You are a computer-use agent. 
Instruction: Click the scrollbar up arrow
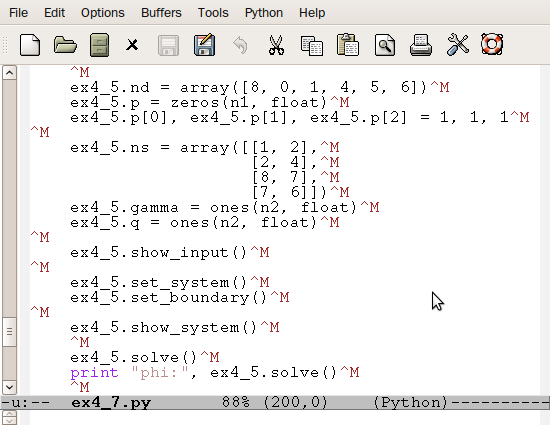point(9,73)
